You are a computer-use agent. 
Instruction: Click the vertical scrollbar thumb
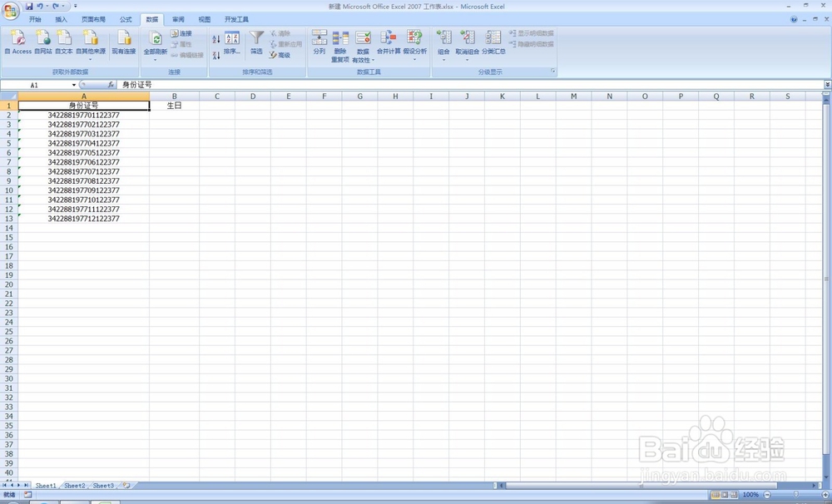825,279
